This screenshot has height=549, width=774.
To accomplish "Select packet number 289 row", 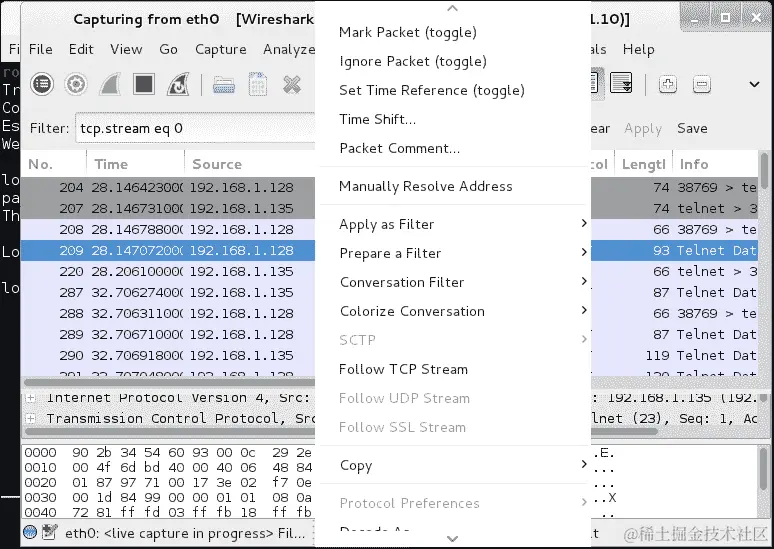I will pos(168,335).
